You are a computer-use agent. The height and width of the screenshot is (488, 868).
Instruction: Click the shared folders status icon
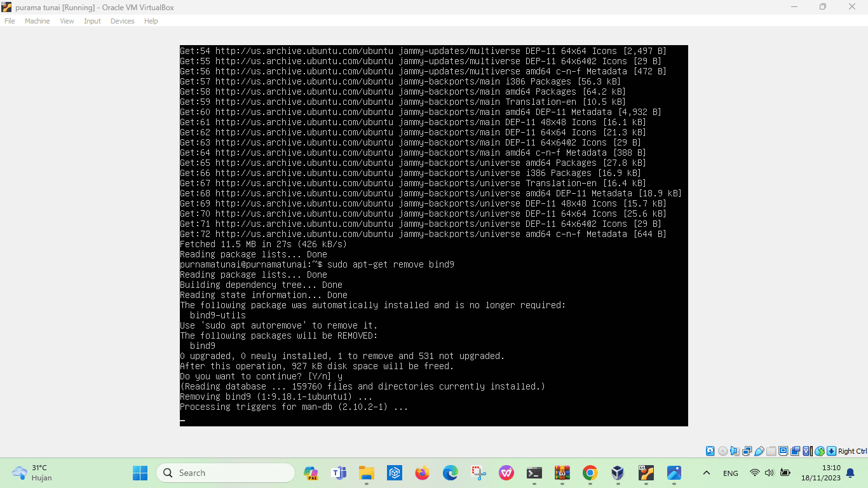(x=771, y=451)
